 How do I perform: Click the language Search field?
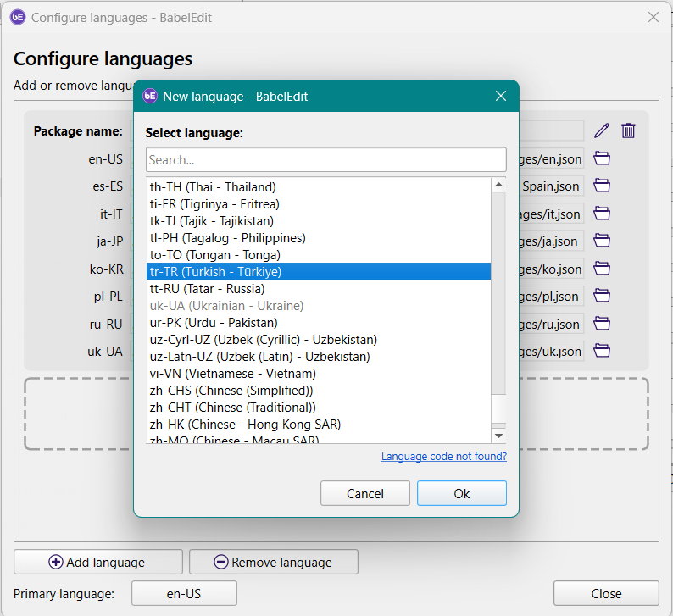click(x=325, y=159)
